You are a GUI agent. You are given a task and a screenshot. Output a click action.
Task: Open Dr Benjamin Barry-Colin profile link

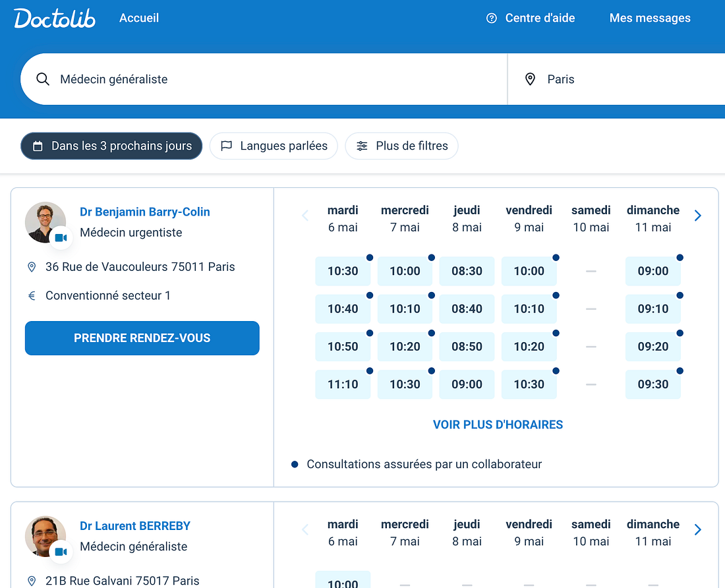coord(145,212)
